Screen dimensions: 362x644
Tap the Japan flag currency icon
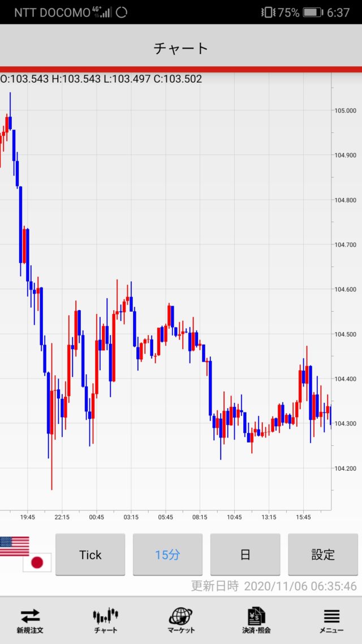(x=37, y=562)
